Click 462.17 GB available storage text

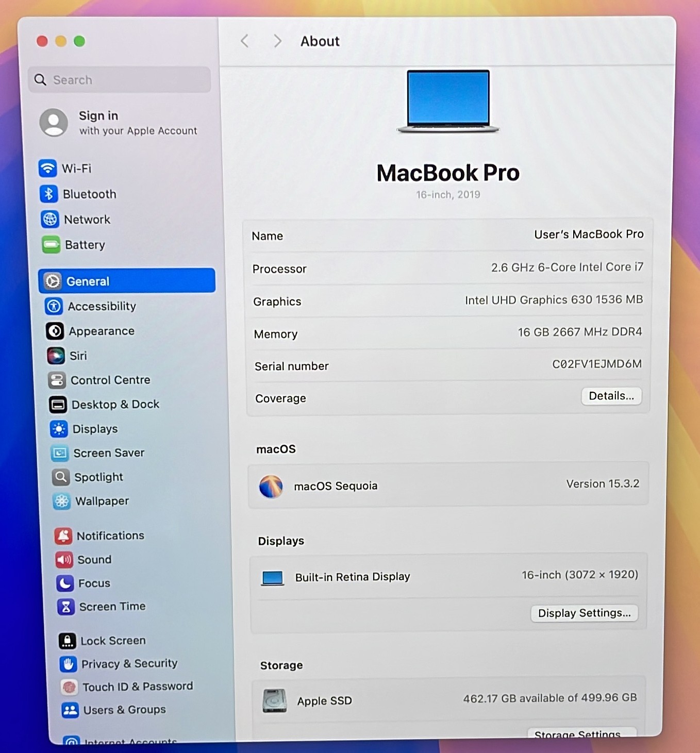click(549, 698)
